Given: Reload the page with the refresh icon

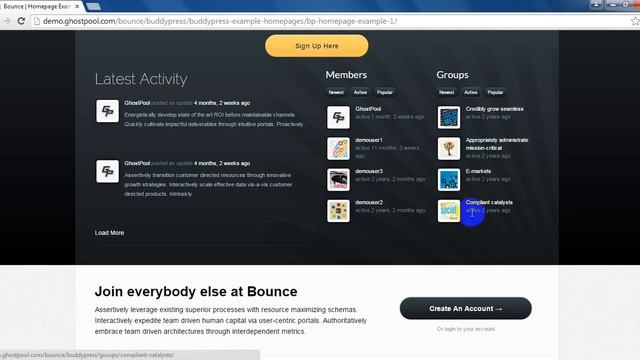Looking at the screenshot, I should click(x=21, y=21).
